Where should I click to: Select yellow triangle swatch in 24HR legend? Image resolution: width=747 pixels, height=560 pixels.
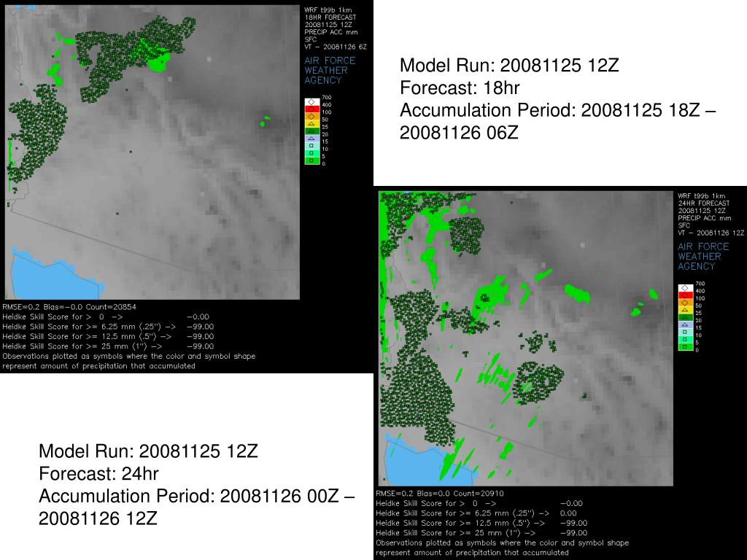(685, 310)
